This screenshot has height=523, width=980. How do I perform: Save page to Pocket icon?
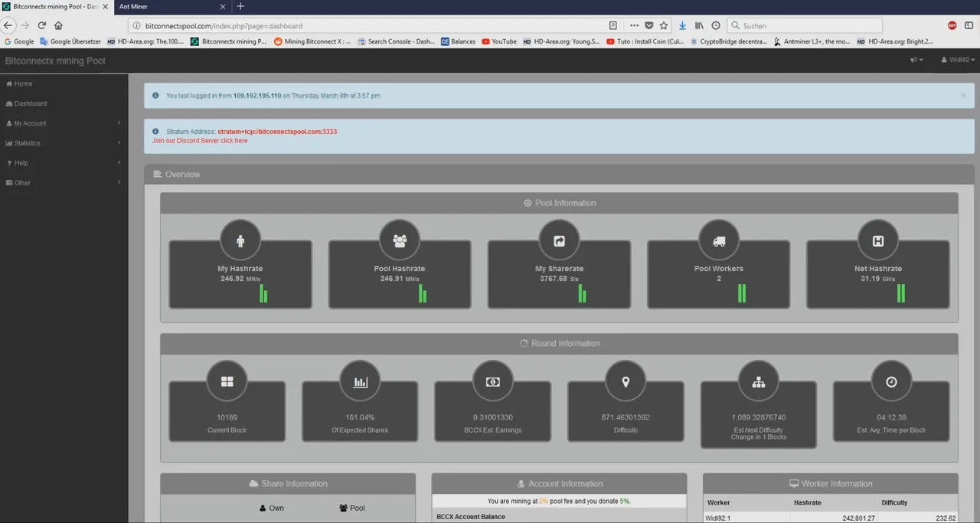(x=649, y=25)
